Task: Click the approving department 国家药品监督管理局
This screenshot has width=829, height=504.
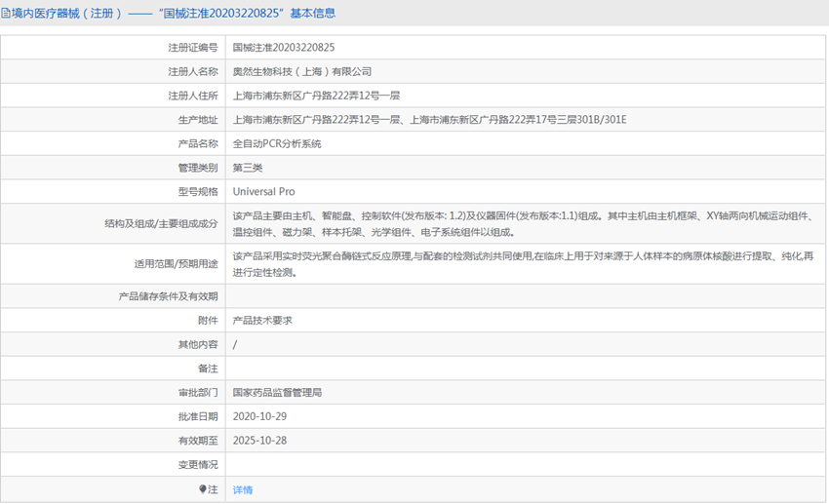Action: (x=278, y=393)
